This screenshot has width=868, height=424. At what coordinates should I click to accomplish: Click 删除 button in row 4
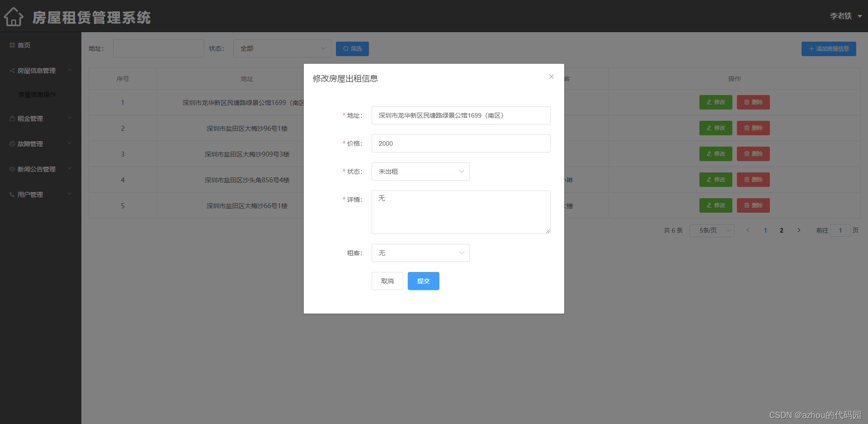point(753,180)
